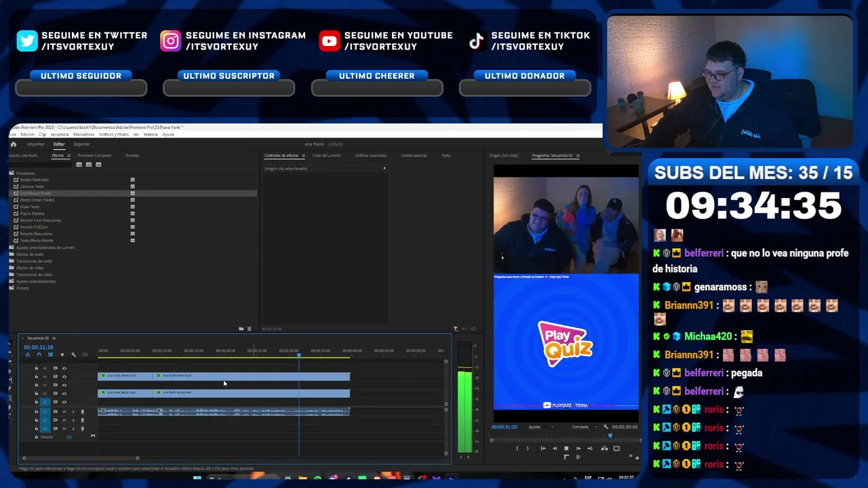This screenshot has height=488, width=868.
Task: Filter effects by 32-bit color icon
Action: pos(88,165)
